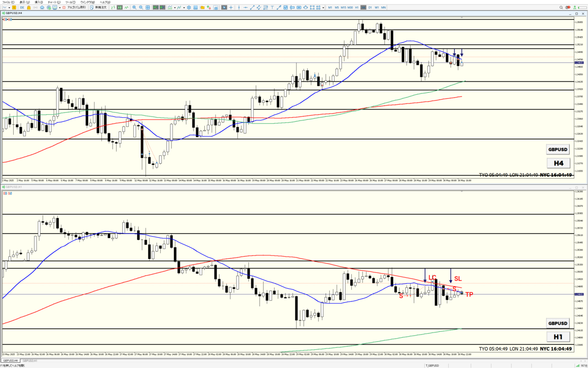This screenshot has width=588, height=368.
Task: Switch timeframe to M5
Action: (337, 7)
